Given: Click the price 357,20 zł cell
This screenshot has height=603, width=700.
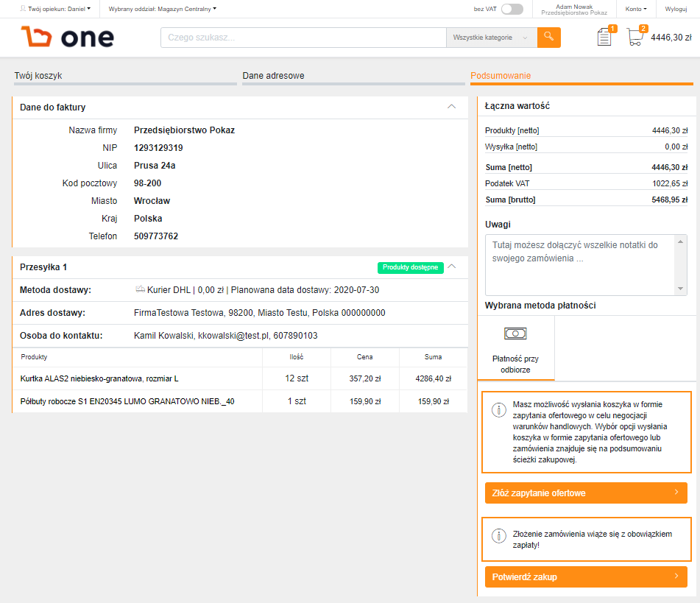Looking at the screenshot, I should click(365, 378).
